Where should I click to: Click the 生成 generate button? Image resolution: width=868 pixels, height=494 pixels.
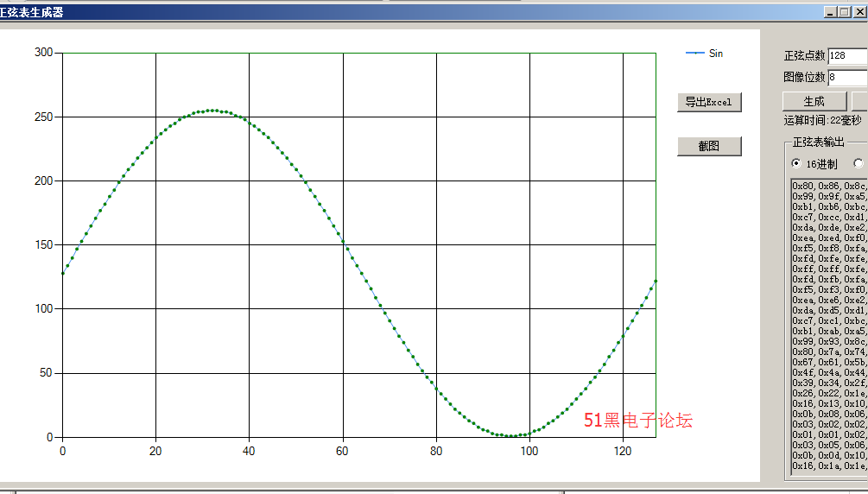click(814, 101)
